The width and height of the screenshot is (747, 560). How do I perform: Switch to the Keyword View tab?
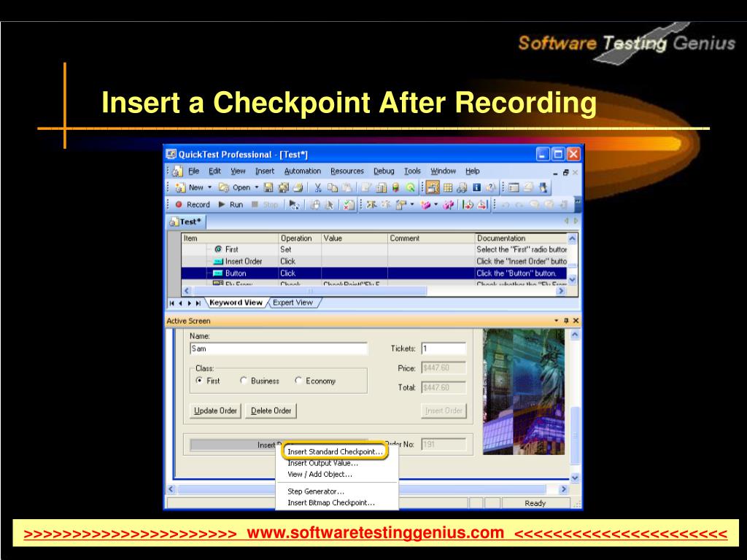click(x=236, y=303)
